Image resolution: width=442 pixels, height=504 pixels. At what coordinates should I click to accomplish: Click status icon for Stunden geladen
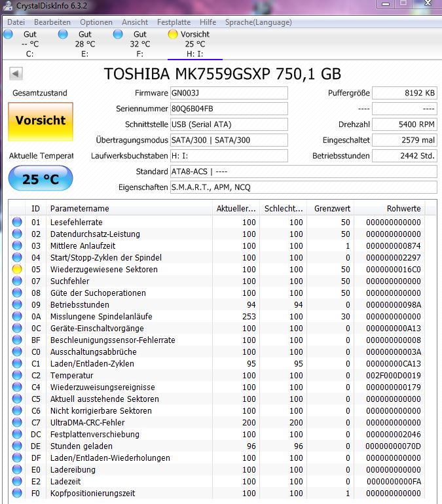point(17,446)
